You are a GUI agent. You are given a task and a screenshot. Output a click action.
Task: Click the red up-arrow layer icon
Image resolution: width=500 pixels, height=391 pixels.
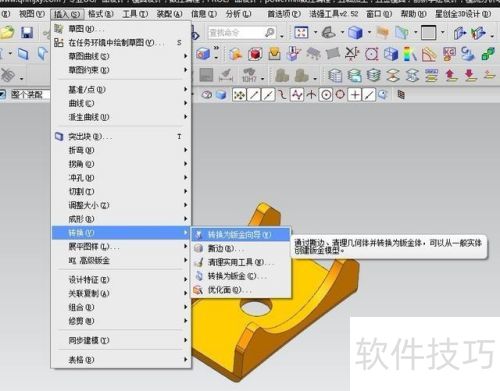(x=451, y=75)
